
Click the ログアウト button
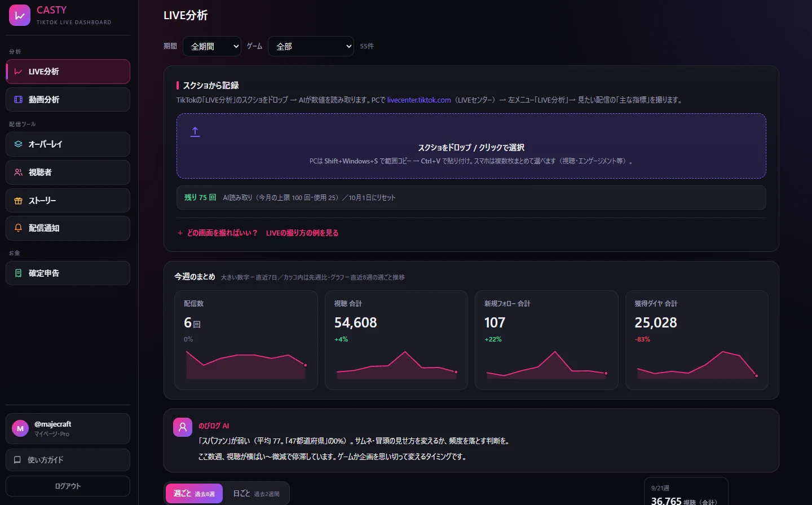[68, 486]
